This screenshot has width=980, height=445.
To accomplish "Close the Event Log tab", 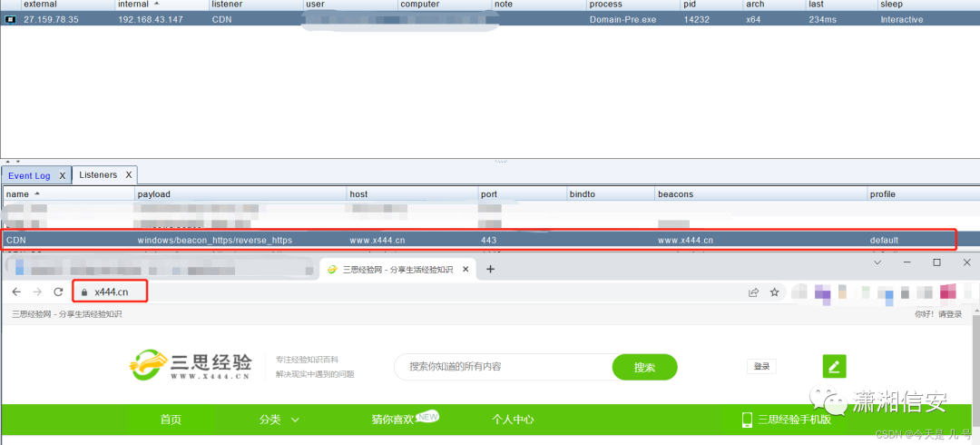I will (62, 176).
